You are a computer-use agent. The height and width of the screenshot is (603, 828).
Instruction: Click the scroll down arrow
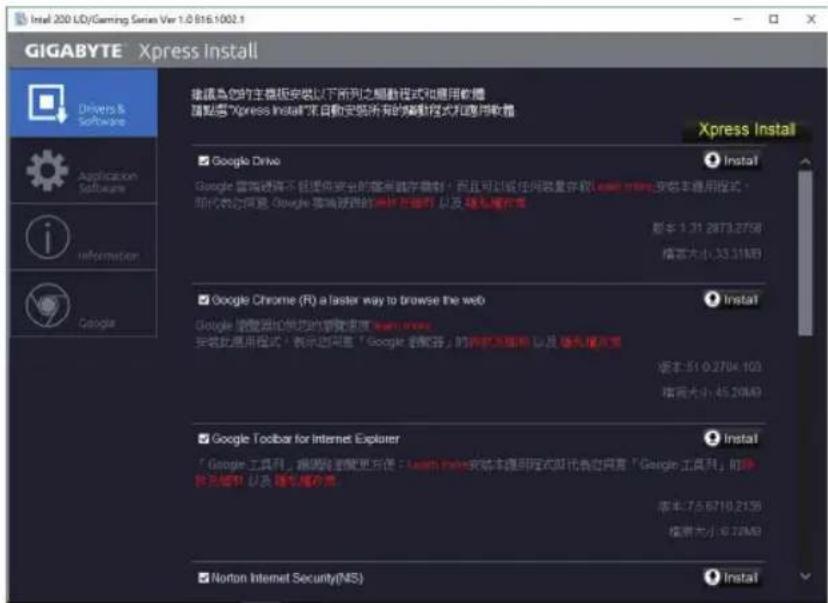pos(805,576)
